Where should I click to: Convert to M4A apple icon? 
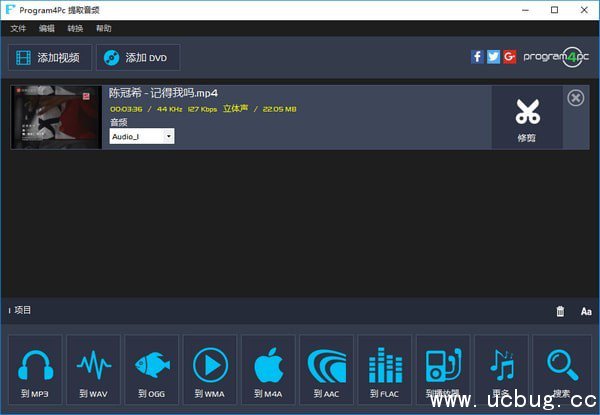tap(268, 370)
